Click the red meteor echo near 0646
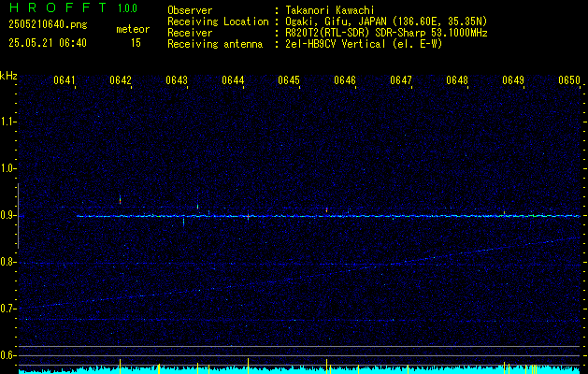The width and height of the screenshot is (588, 374). pyautogui.click(x=326, y=209)
